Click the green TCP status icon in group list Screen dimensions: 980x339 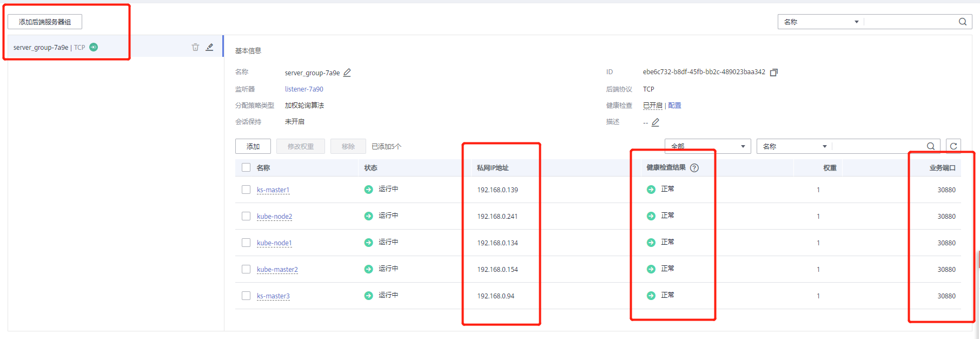[x=94, y=47]
